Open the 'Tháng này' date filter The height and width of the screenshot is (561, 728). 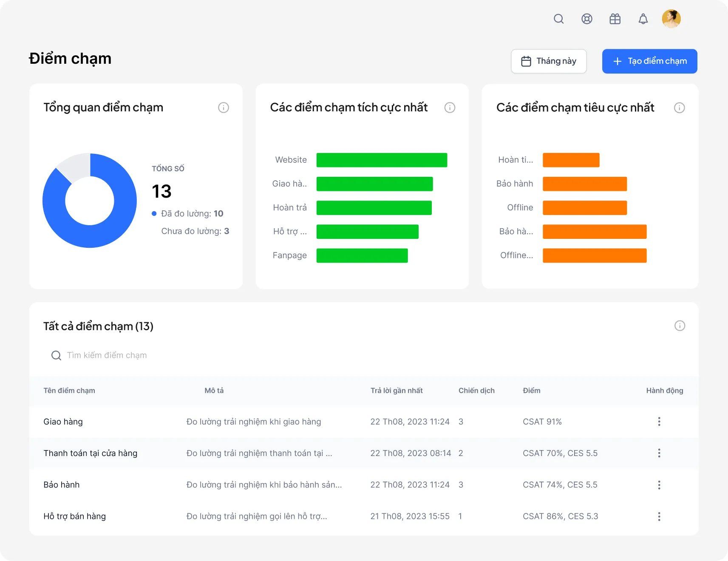[549, 61]
